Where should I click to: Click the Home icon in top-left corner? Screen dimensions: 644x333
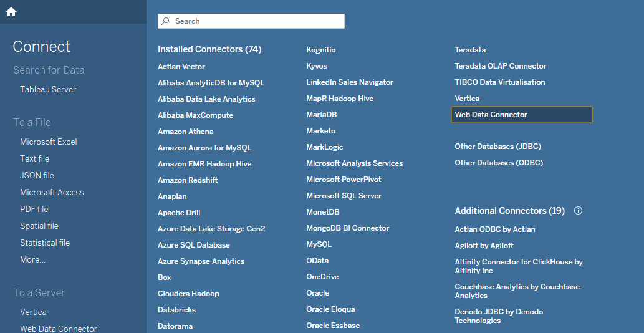[x=11, y=12]
